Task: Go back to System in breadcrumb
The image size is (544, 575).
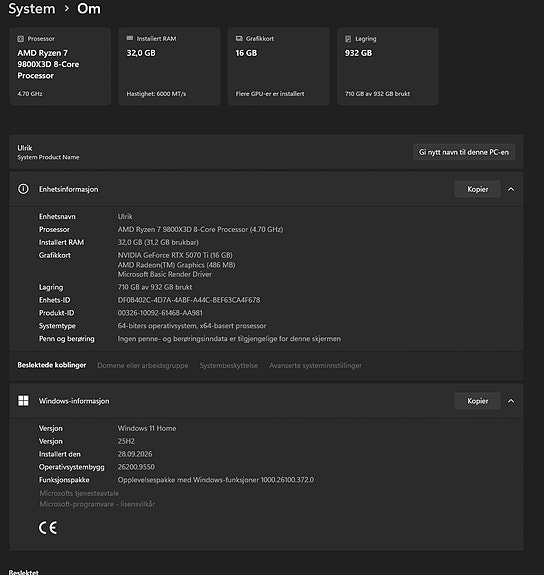Action: tap(32, 8)
